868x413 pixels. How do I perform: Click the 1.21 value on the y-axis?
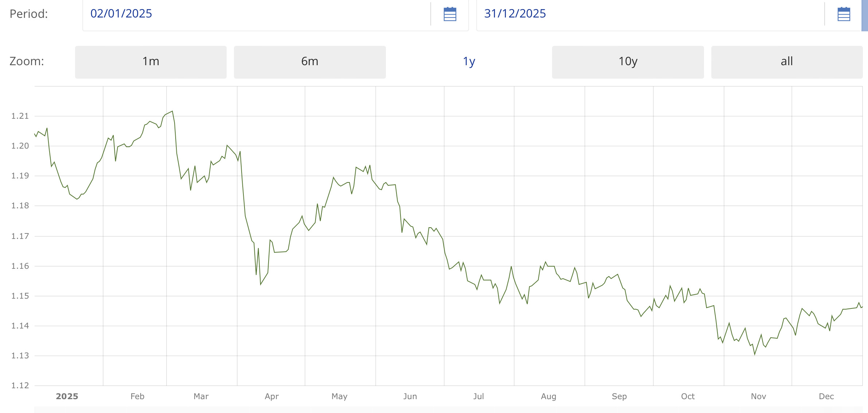20,116
